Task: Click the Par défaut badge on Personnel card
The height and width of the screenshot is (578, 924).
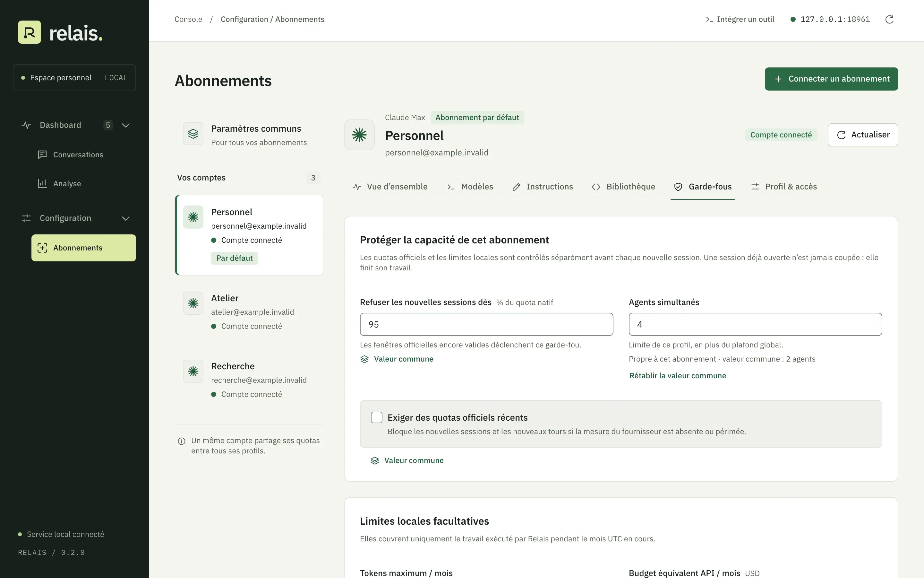Action: click(x=235, y=258)
